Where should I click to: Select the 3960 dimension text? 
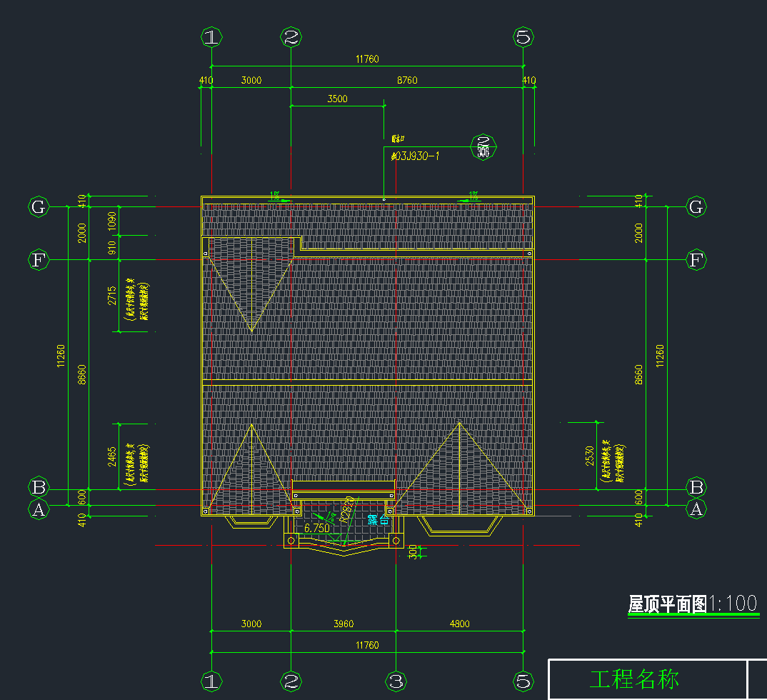click(344, 624)
